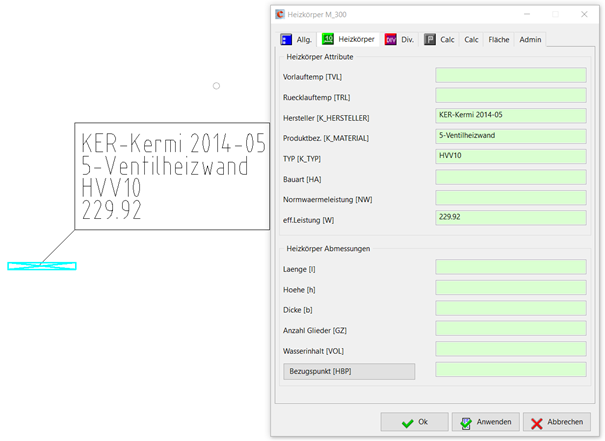
Task: Click the Anzahl Glieder [GZ] input field
Action: (x=511, y=328)
